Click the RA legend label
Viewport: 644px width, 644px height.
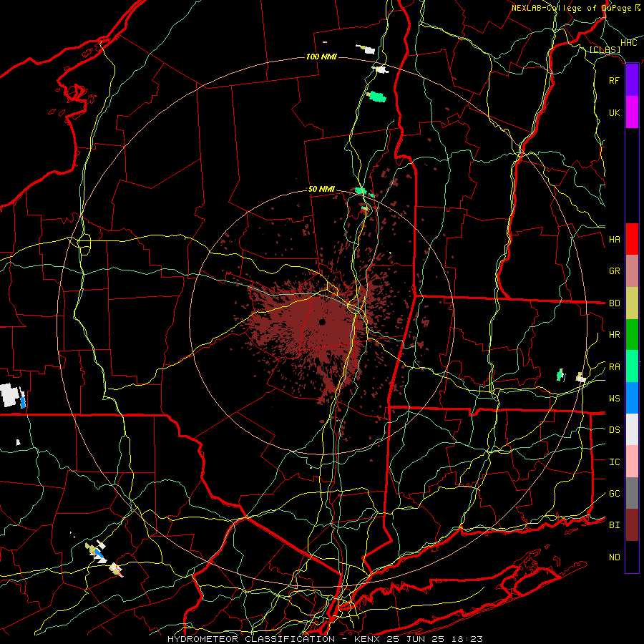(614, 366)
